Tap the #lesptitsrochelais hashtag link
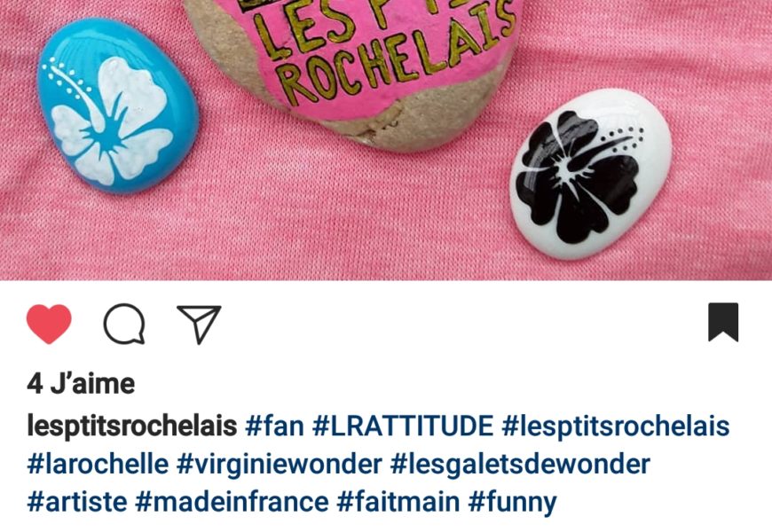 pos(616,426)
